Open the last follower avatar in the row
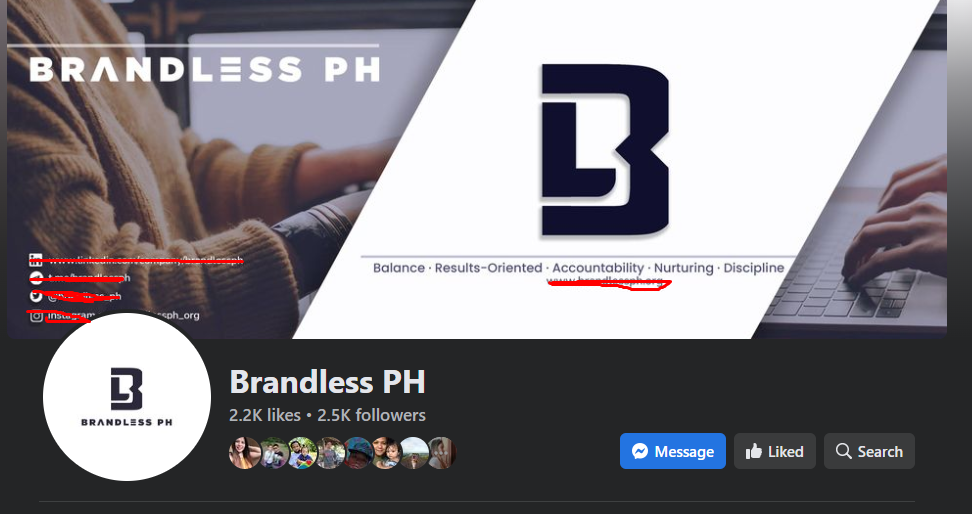The height and width of the screenshot is (514, 972). pyautogui.click(x=442, y=453)
